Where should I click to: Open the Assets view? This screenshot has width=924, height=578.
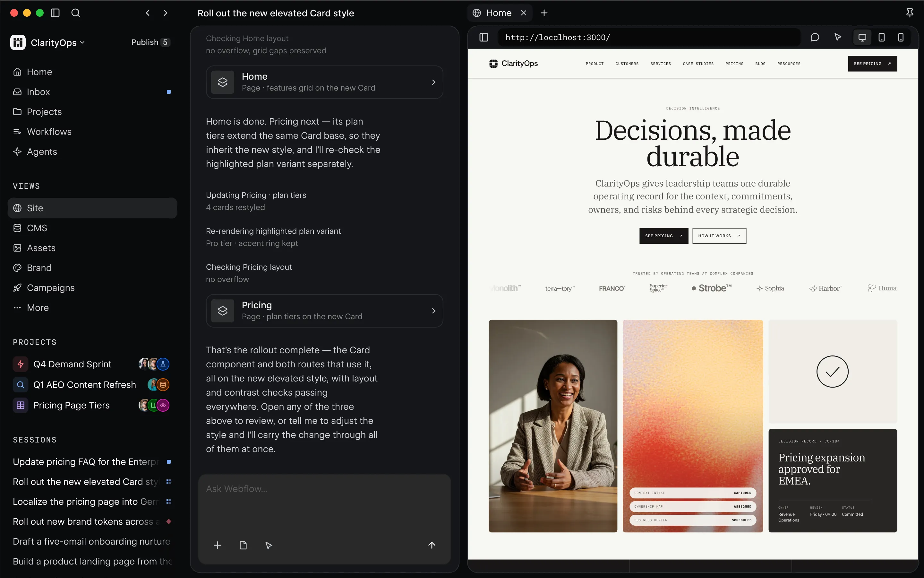[x=92, y=248]
